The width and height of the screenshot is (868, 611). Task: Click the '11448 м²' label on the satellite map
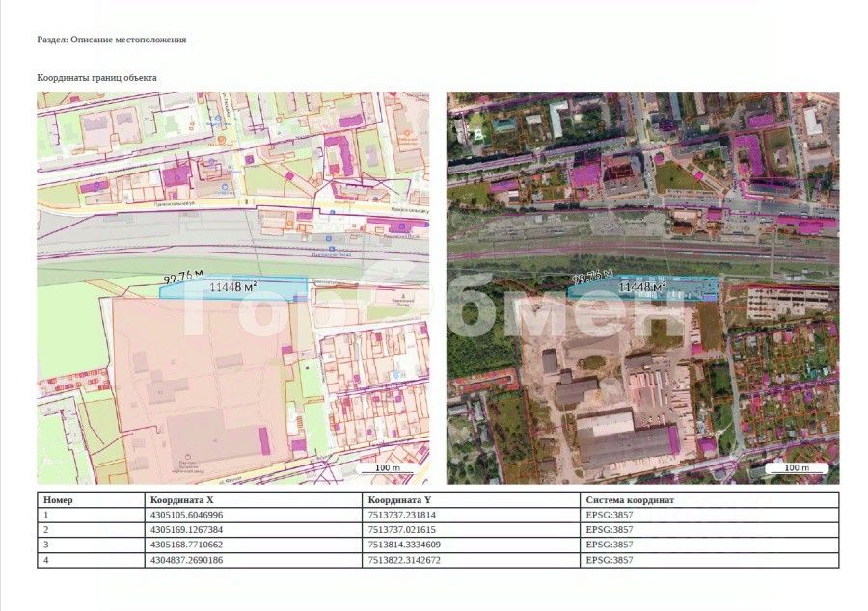[642, 287]
